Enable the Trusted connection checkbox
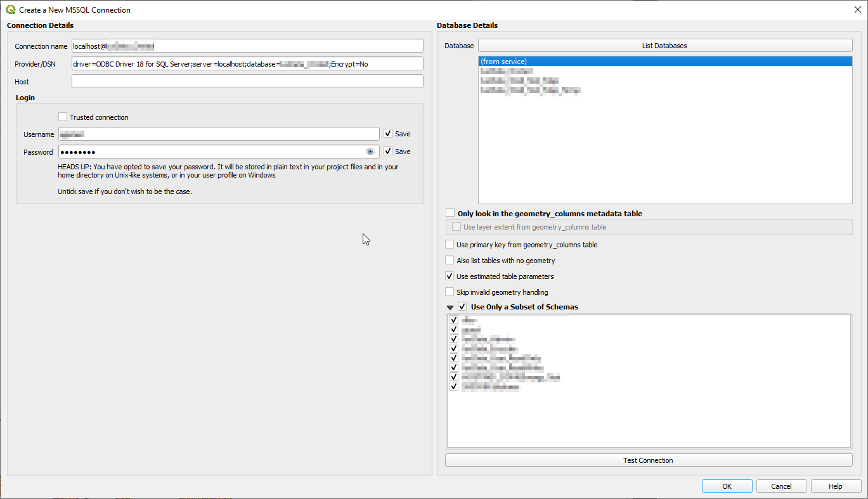Screen dimensions: 868x499 [x=63, y=117]
